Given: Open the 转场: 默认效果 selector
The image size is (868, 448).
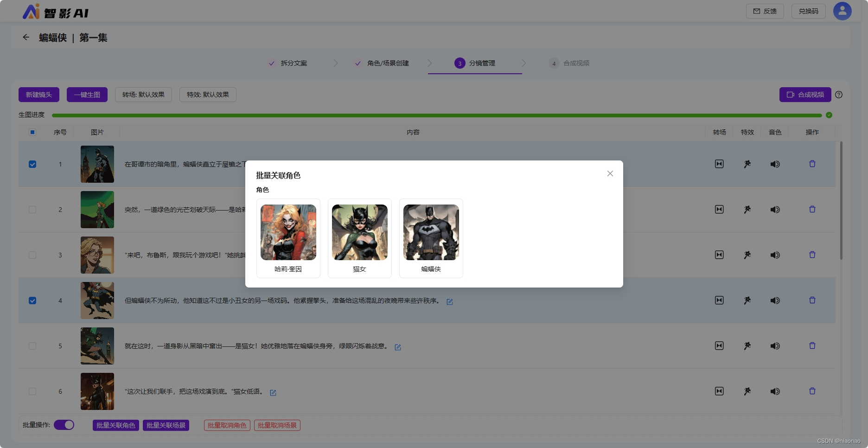Looking at the screenshot, I should pyautogui.click(x=144, y=95).
